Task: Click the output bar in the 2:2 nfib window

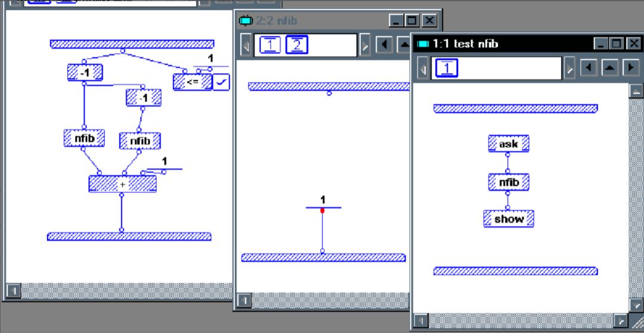Action: (x=324, y=257)
